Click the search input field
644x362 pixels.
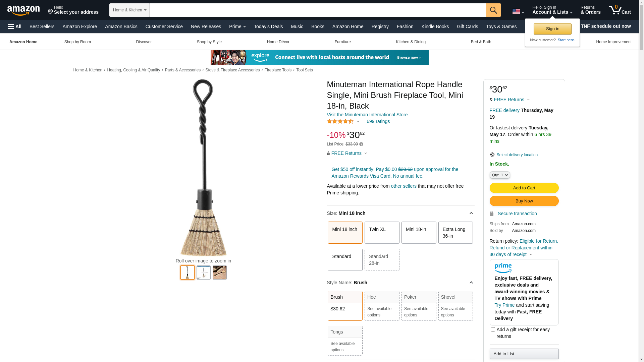pos(318,10)
